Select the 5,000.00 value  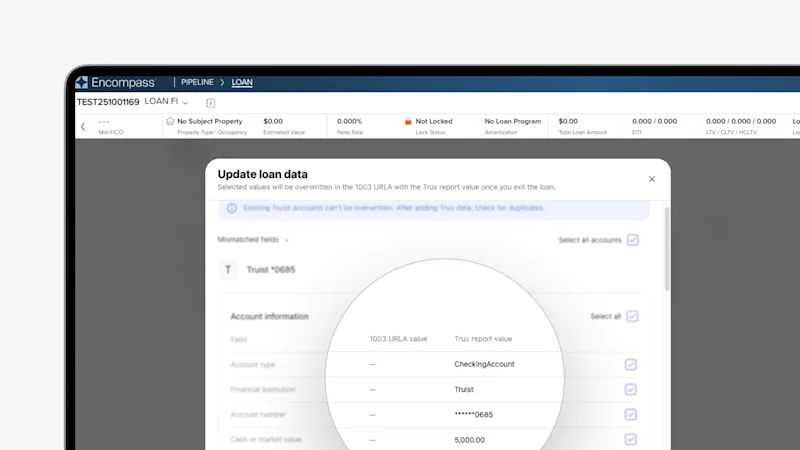[469, 440]
